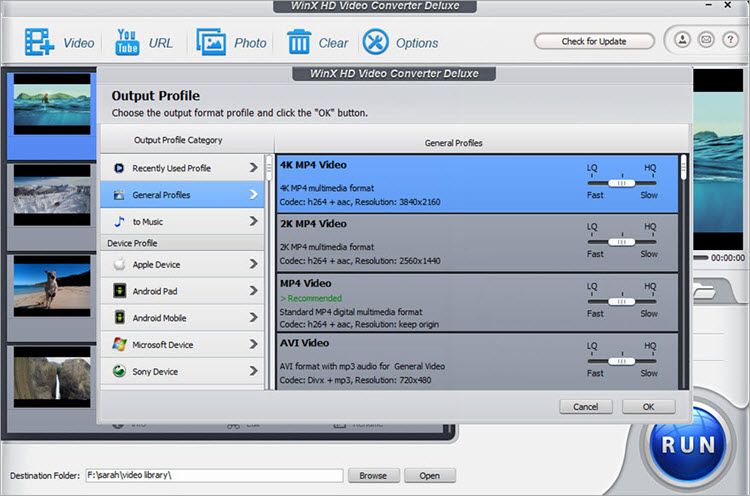Select the ocean surfer video thumbnail
The width and height of the screenshot is (750, 496).
point(52,103)
